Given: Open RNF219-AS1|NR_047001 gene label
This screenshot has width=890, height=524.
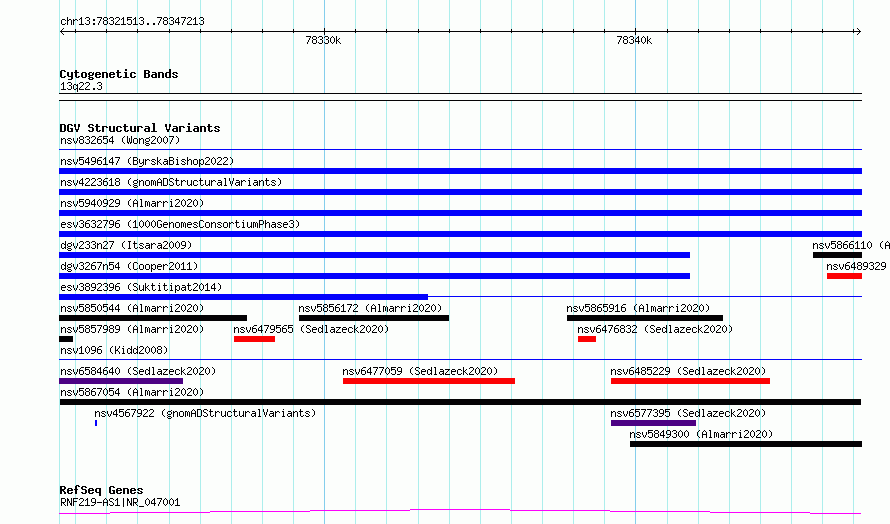Looking at the screenshot, I should tap(120, 502).
